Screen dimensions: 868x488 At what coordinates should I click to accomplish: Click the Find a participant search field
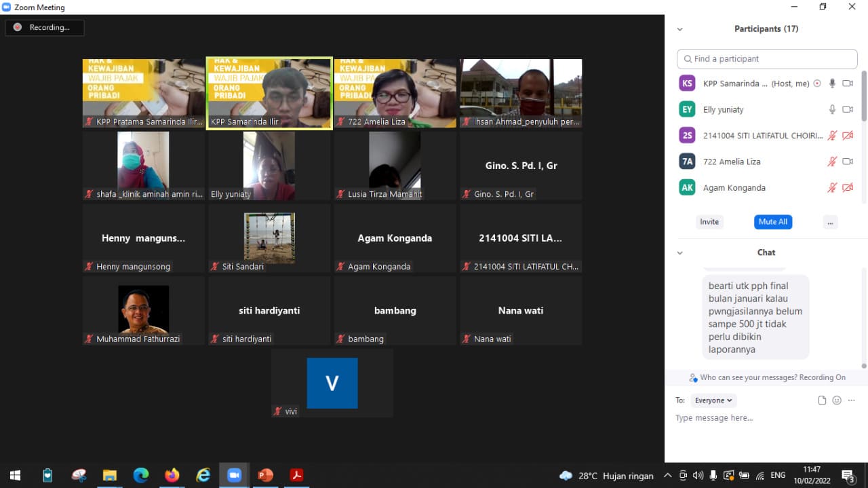(767, 59)
